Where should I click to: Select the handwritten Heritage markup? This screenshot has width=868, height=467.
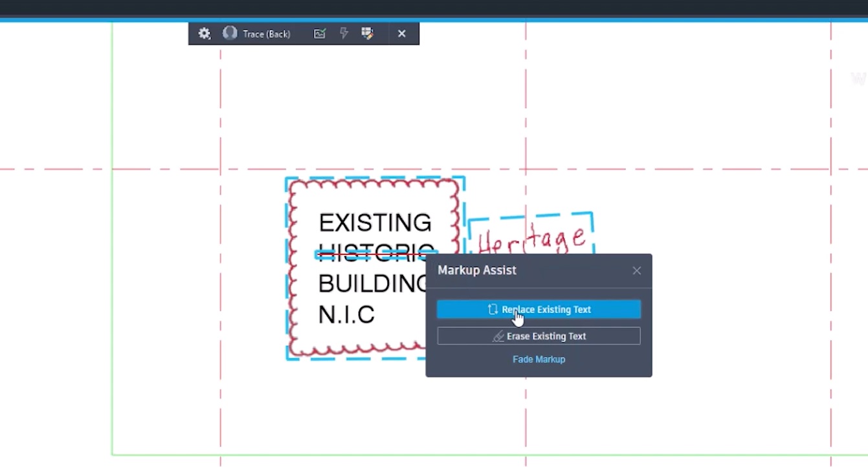tap(531, 238)
